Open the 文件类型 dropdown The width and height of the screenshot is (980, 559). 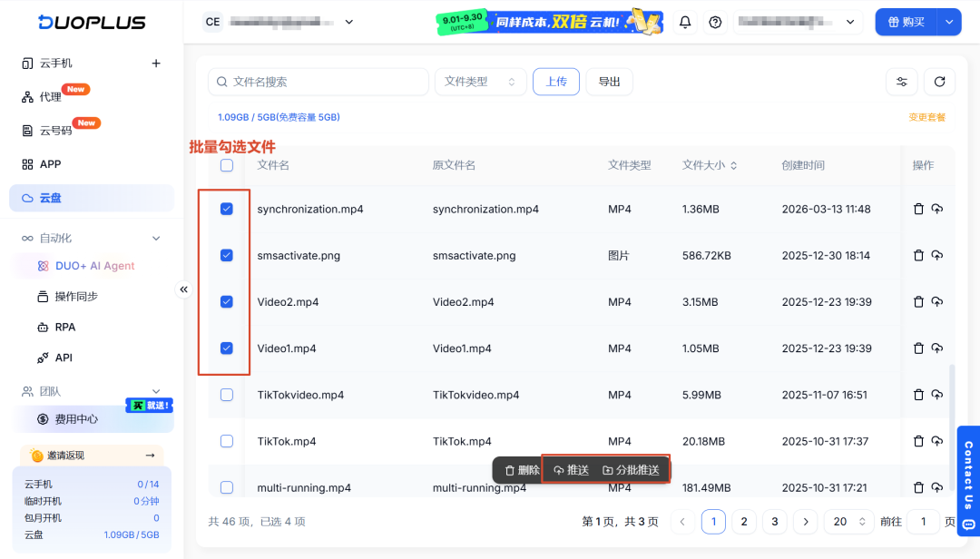click(x=480, y=82)
